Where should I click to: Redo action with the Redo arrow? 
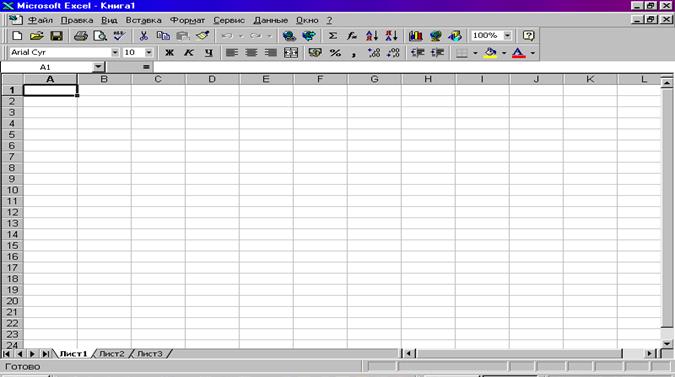pyautogui.click(x=256, y=36)
